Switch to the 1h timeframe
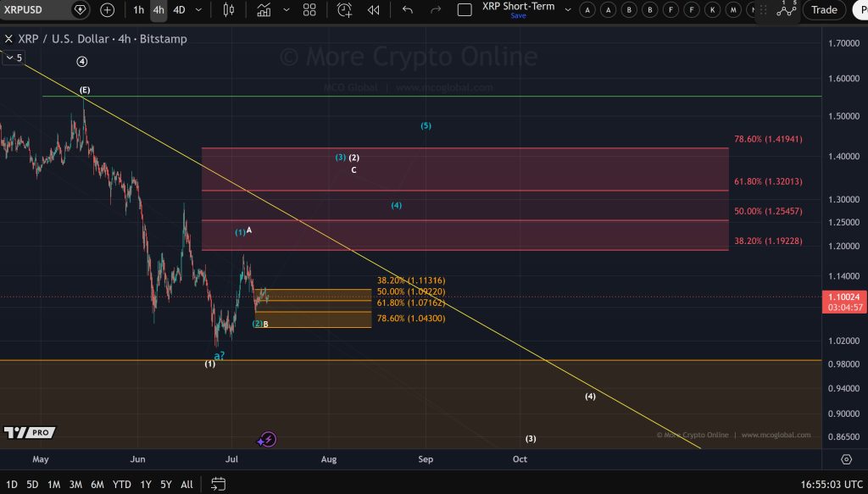The image size is (868, 494). pos(138,10)
